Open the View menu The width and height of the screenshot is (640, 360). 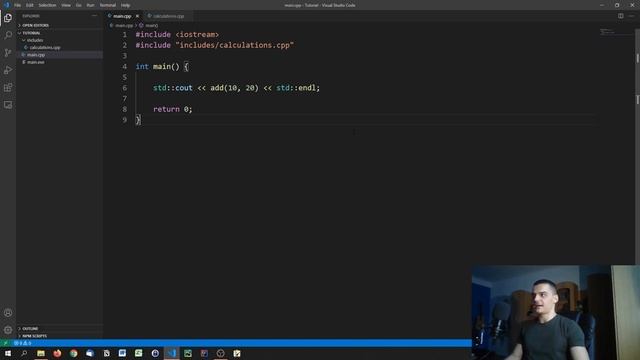click(66, 5)
